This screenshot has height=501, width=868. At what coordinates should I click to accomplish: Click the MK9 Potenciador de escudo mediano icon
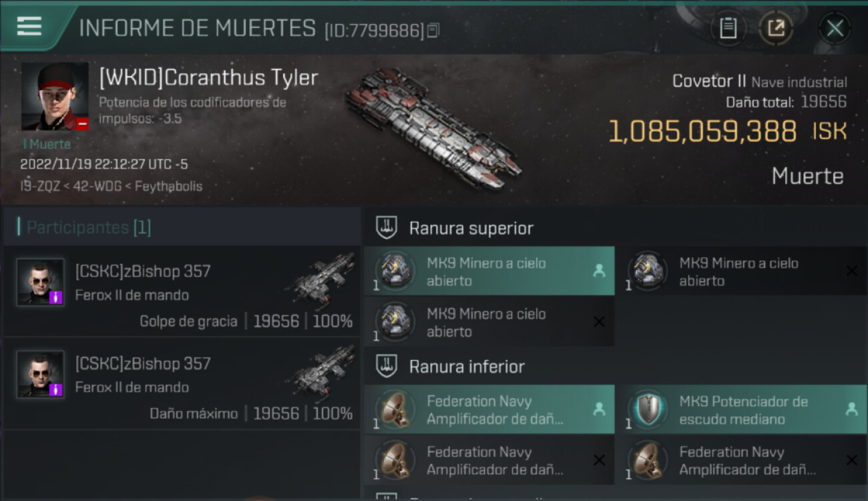tap(647, 409)
